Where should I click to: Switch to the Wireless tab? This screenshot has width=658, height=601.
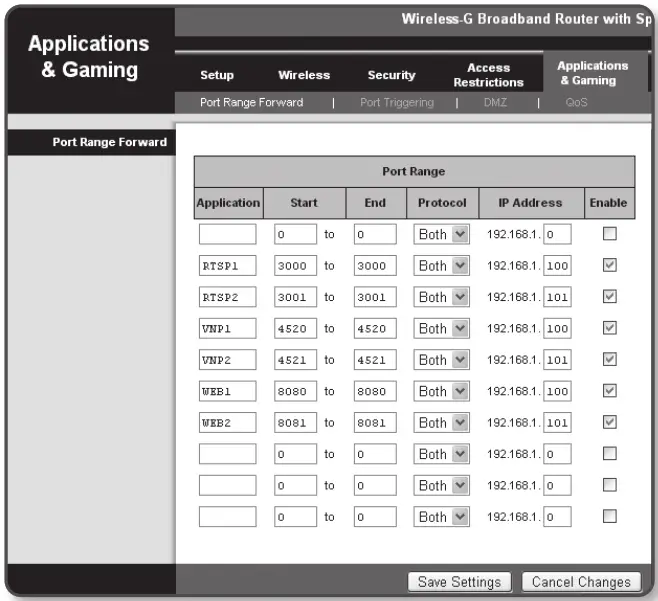[x=304, y=75]
